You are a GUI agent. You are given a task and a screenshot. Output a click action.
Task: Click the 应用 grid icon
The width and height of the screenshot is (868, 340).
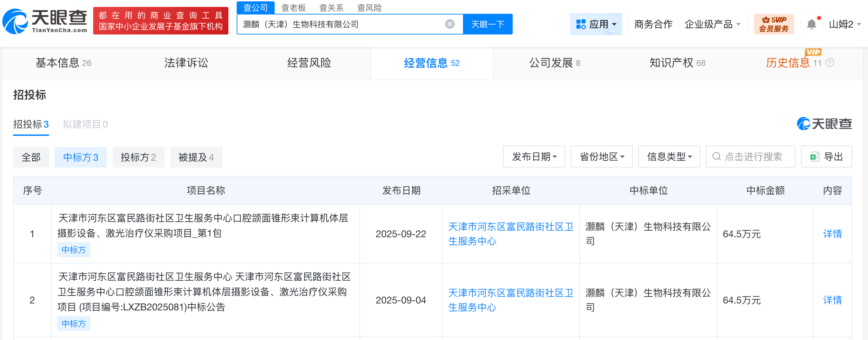point(581,24)
